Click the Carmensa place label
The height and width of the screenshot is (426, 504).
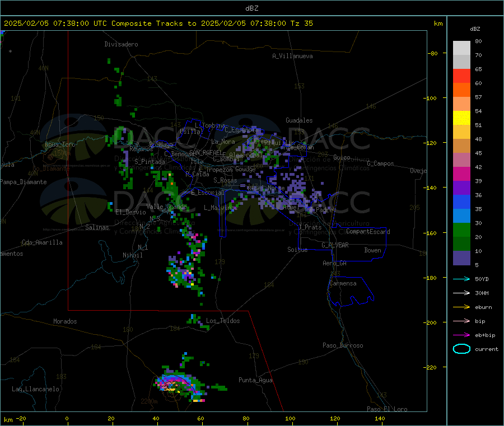pos(343,283)
